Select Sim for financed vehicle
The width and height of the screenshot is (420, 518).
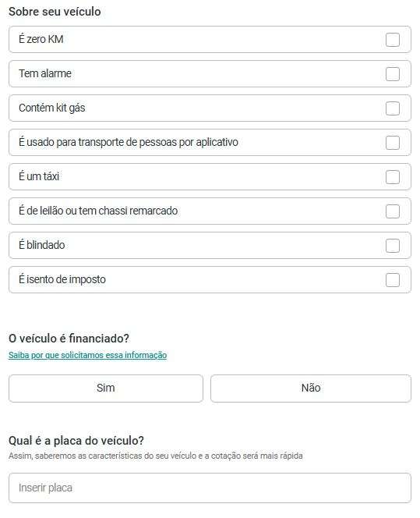105,388
